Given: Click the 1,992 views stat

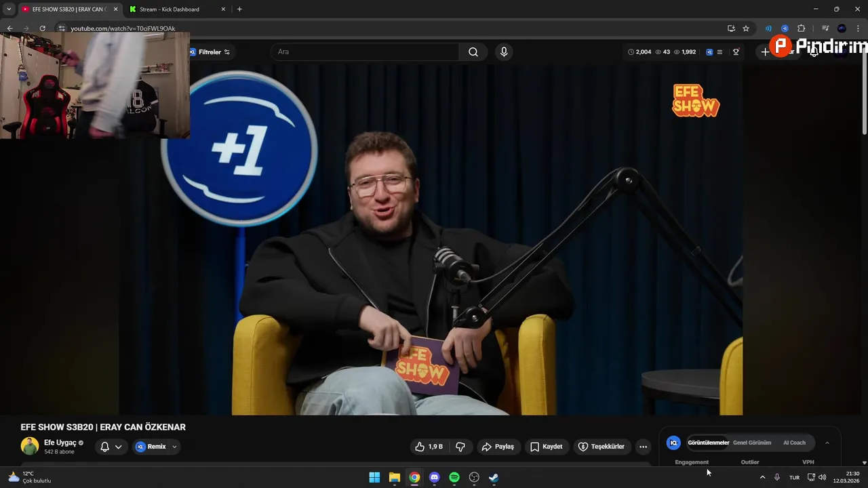Looking at the screenshot, I should 685,52.
